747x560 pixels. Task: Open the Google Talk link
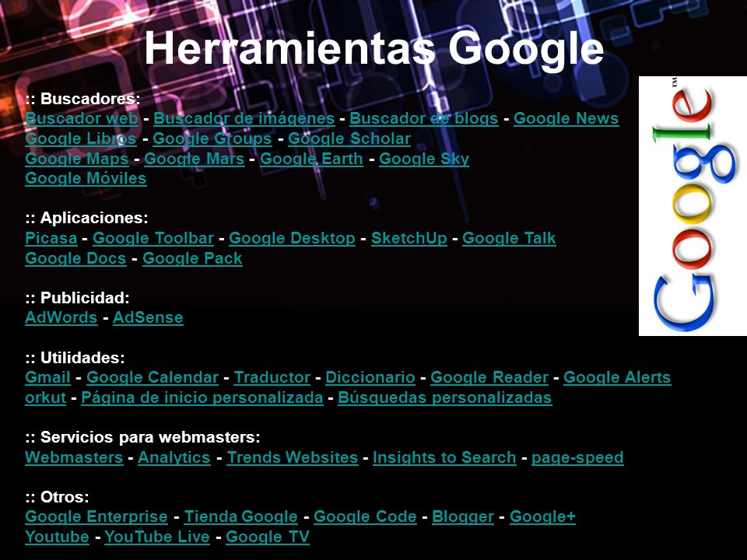(x=509, y=238)
